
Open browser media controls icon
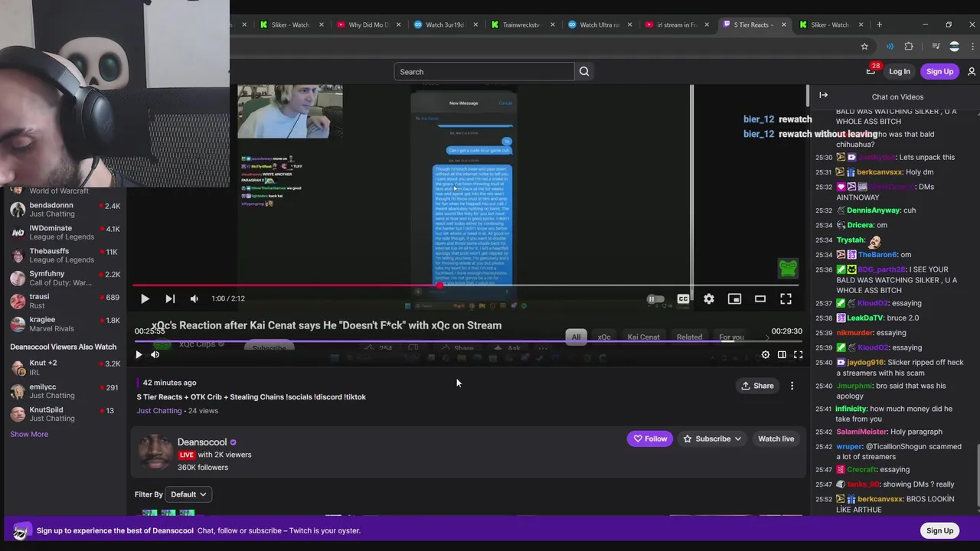click(x=936, y=46)
